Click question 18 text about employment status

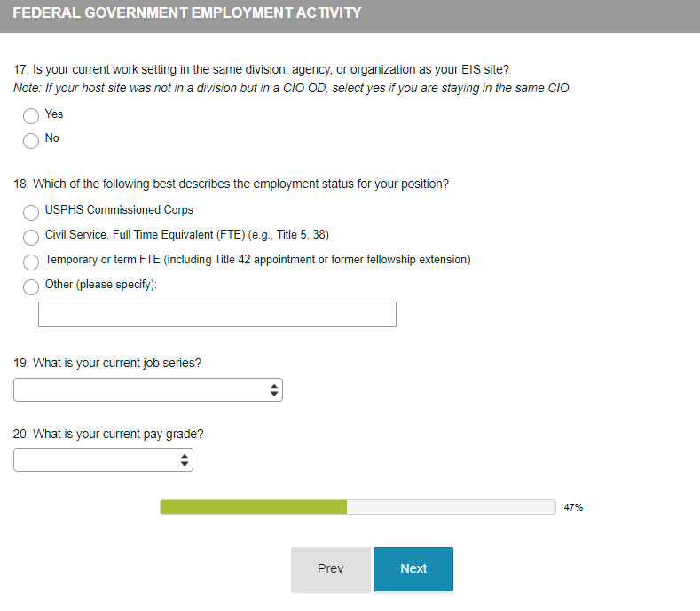231,184
